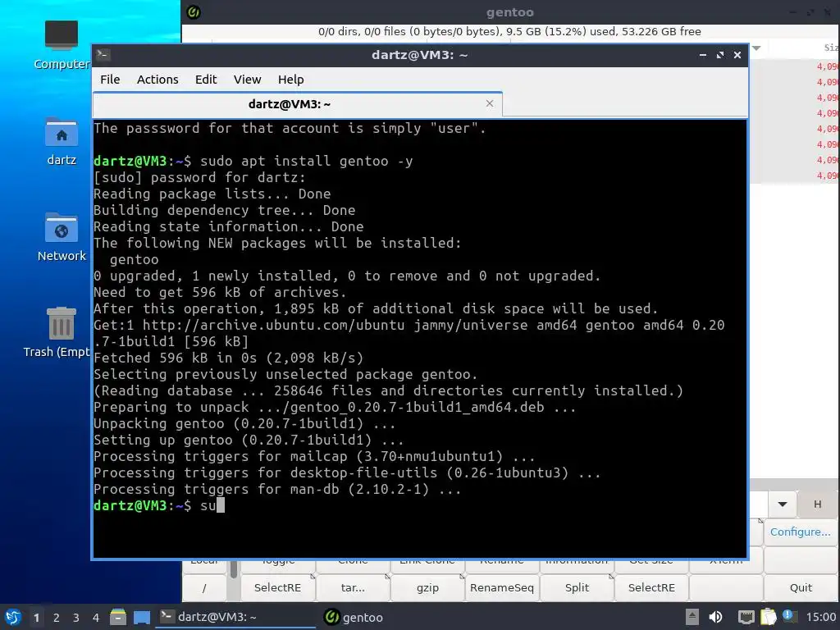This screenshot has height=630, width=840.
Task: Switch to workspace 3 in the taskbar
Action: tap(76, 618)
